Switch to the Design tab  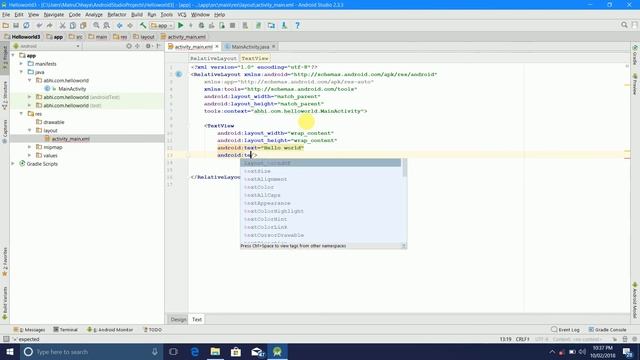tap(178, 320)
